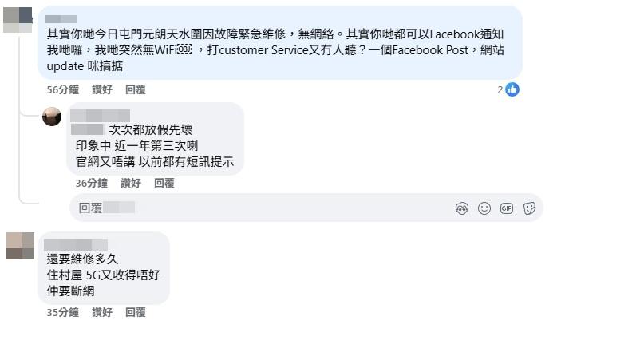Open the 36分鐘 timestamp link

tap(91, 183)
